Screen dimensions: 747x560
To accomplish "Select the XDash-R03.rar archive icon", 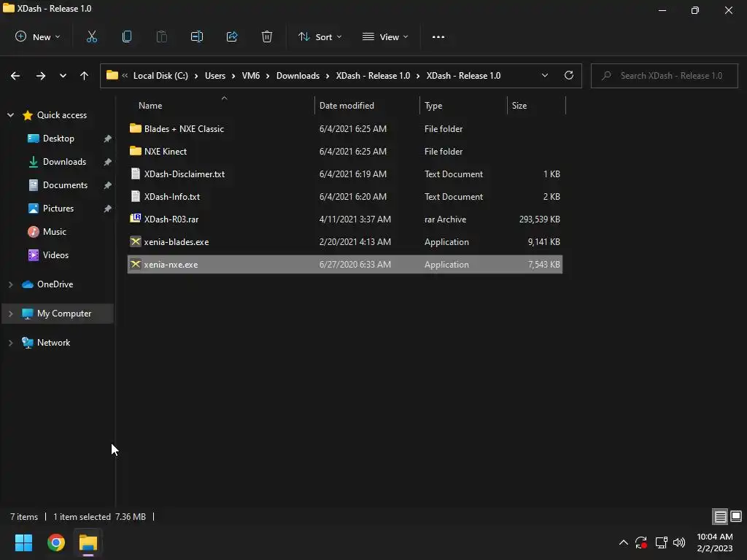I will [135, 219].
